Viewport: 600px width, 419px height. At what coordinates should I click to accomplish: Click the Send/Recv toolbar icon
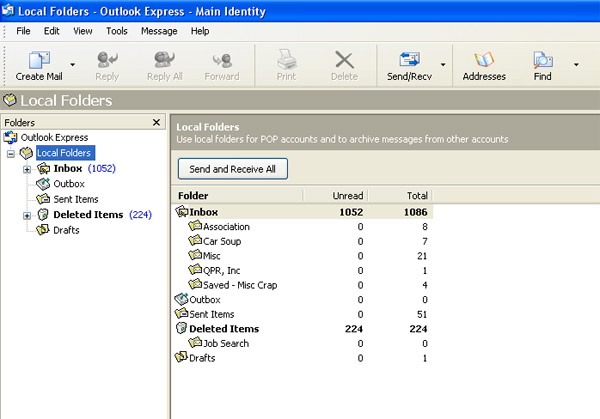408,60
